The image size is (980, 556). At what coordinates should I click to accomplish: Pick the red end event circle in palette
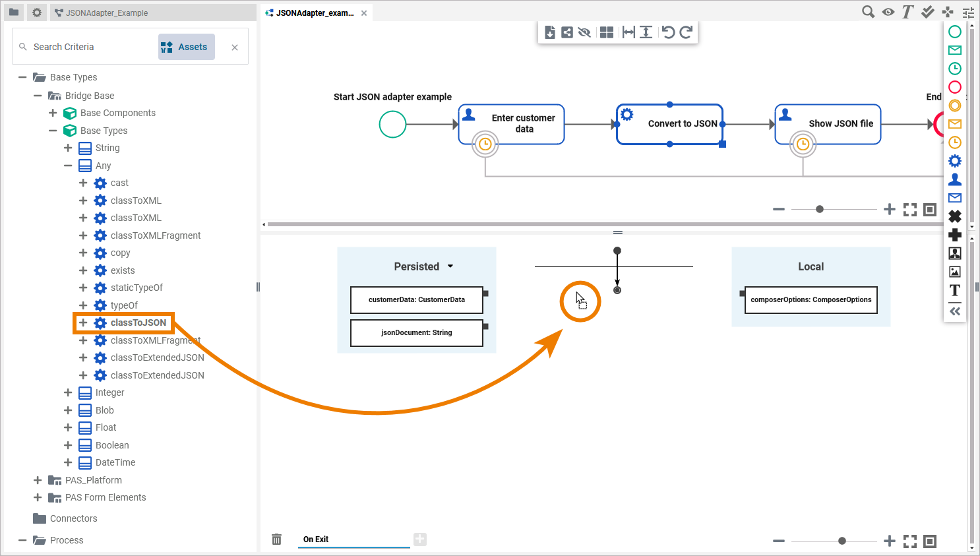click(x=954, y=87)
